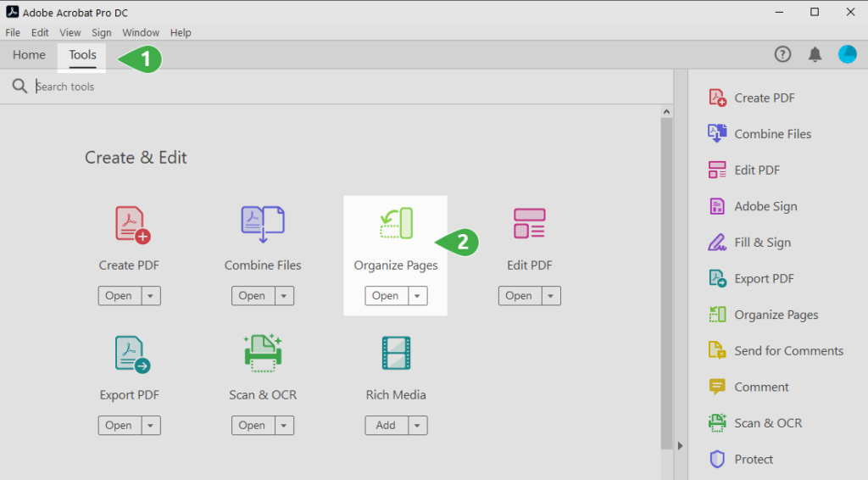This screenshot has height=480, width=868.
Task: Click Create PDF icon in right sidebar
Action: (717, 98)
